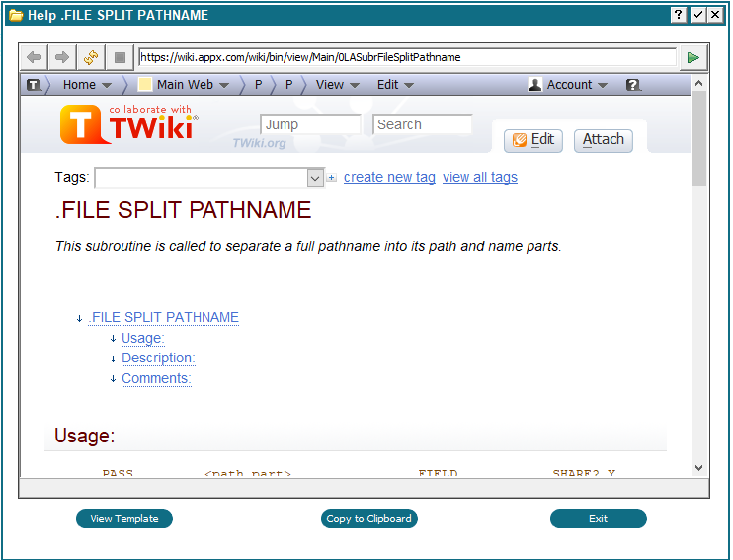Click the scrollbar down arrow
This screenshot has width=733, height=560.
coord(698,468)
